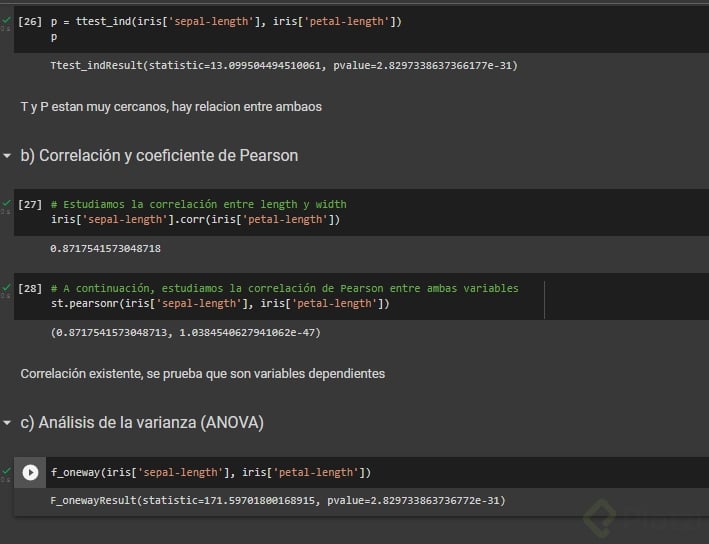The width and height of the screenshot is (709, 544).
Task: Collapse the Correlación y coeficiente de Pearson section
Action: click(x=7, y=156)
